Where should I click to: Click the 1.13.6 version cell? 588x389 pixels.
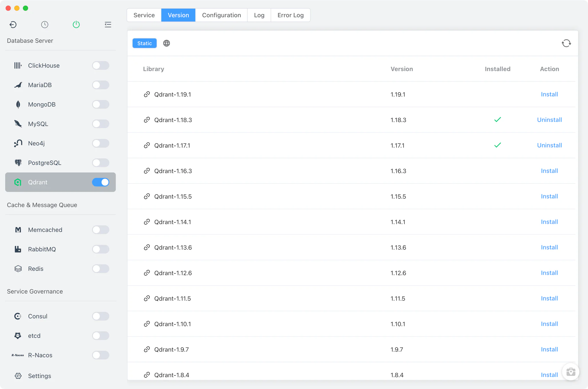(x=398, y=247)
